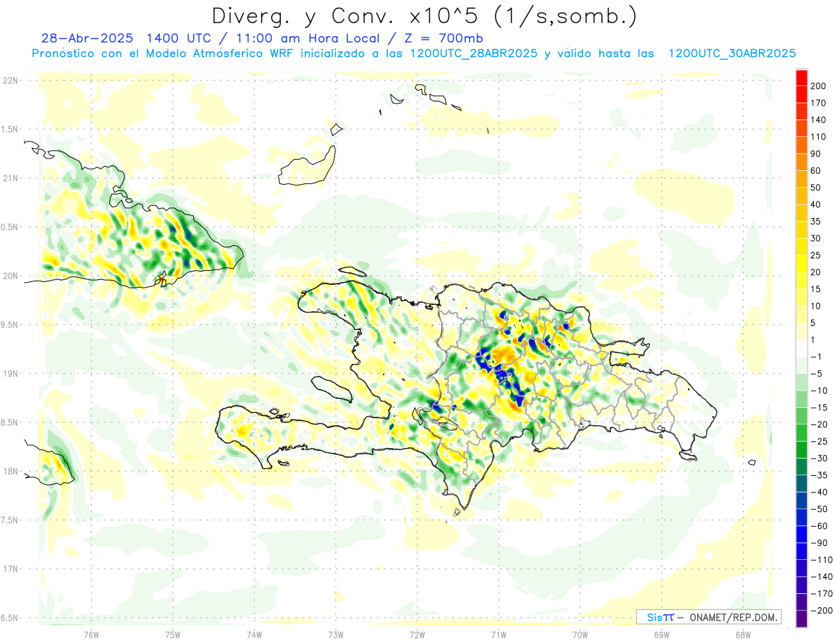Viewport: 834px width, 644px height.
Task: Click the longitude axis label '71W'
Action: (498, 634)
